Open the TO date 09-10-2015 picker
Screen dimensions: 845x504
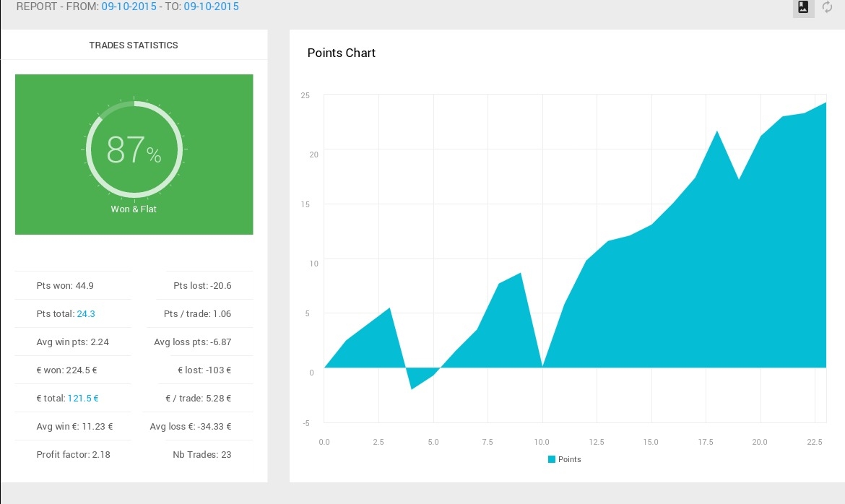[x=211, y=6]
